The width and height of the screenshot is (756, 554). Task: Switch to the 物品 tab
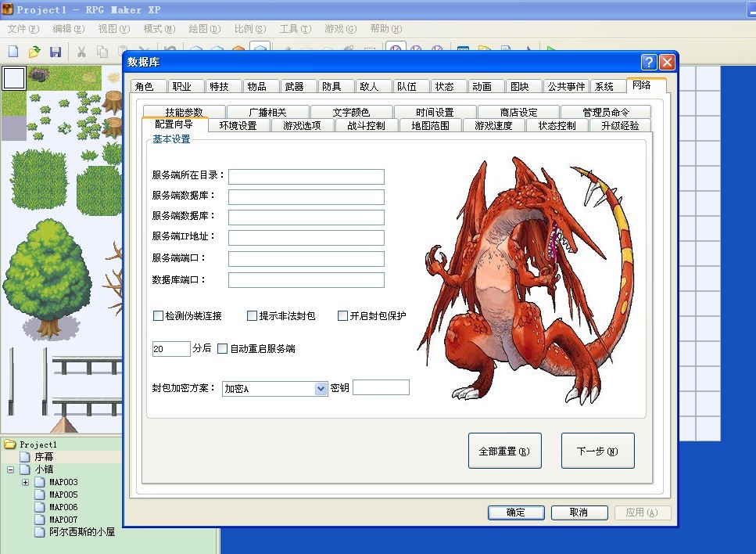click(261, 86)
